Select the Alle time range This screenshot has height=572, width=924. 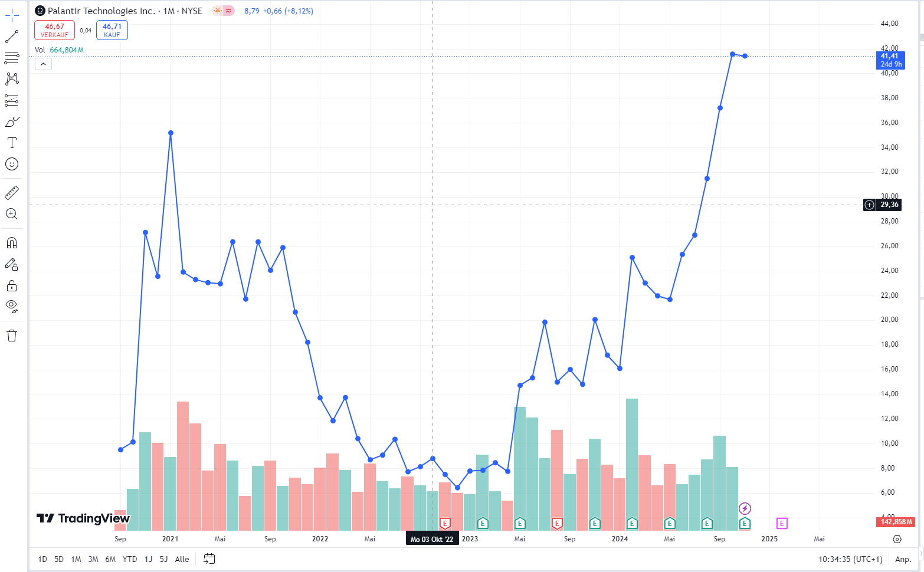(x=182, y=559)
